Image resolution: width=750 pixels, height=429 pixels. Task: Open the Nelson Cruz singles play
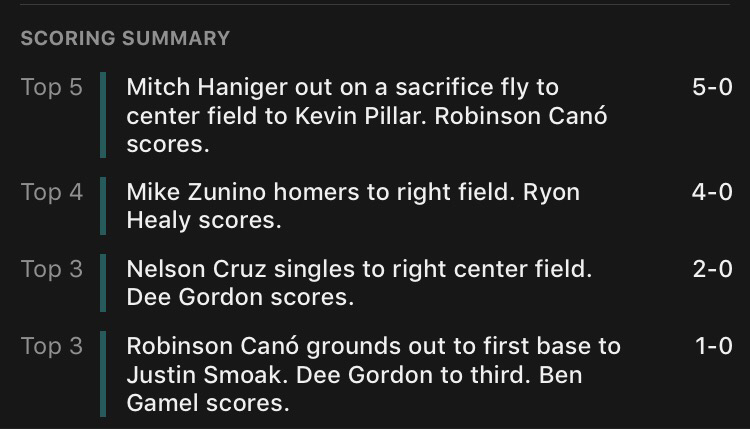(x=359, y=283)
